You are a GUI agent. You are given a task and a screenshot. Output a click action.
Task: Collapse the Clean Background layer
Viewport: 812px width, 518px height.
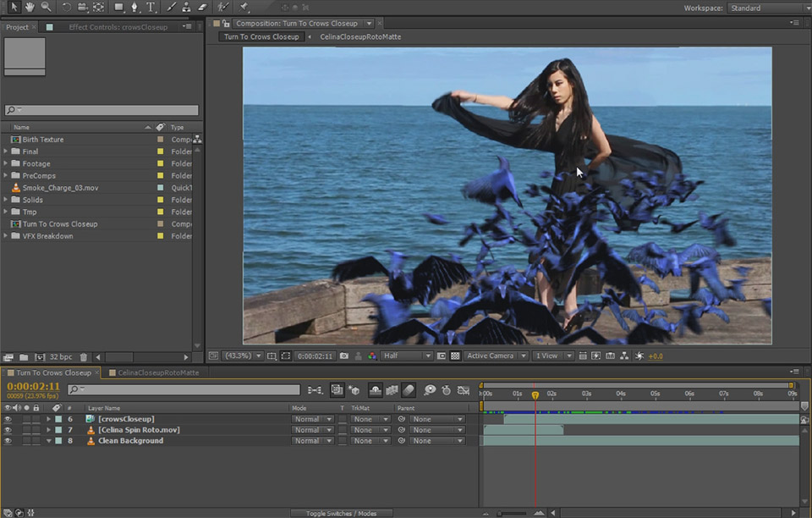[49, 441]
